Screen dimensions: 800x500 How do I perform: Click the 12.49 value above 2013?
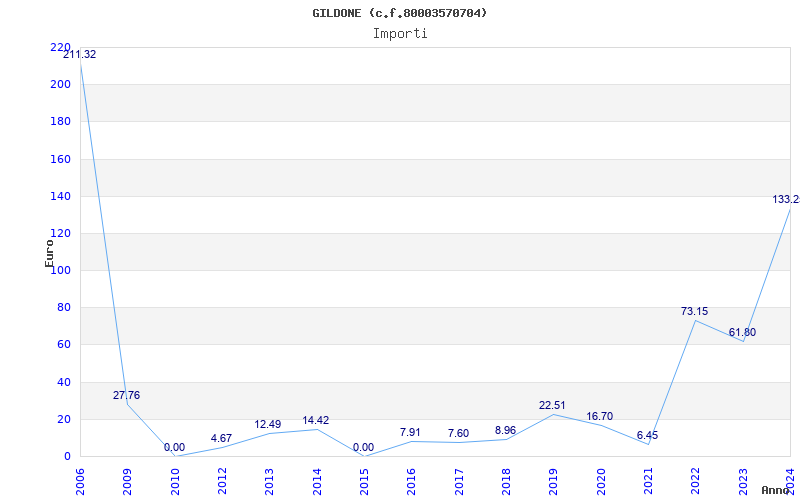[x=268, y=424]
